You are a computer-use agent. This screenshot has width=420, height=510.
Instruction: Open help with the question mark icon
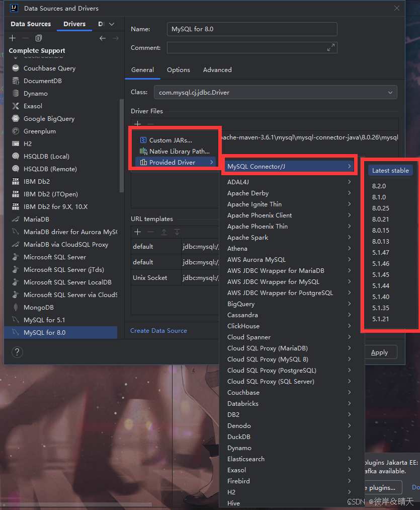point(17,352)
